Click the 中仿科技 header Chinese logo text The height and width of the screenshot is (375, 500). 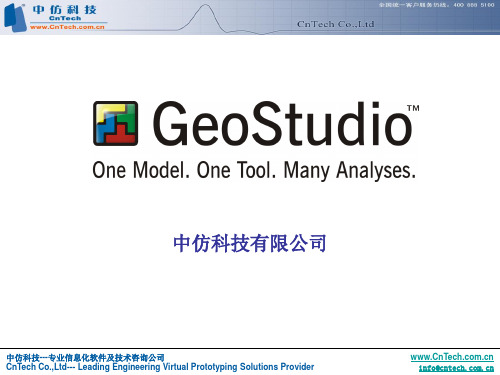click(x=65, y=10)
